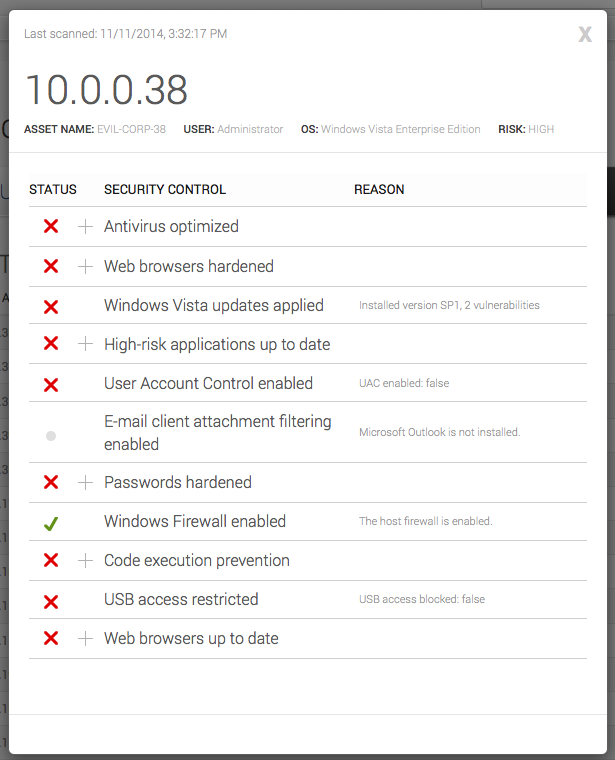Click red X for Windows Vista updates applied

(x=51, y=306)
